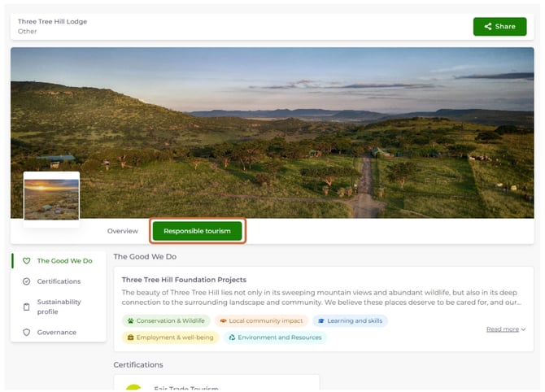Select The Good We Do sidebar item

(x=59, y=260)
